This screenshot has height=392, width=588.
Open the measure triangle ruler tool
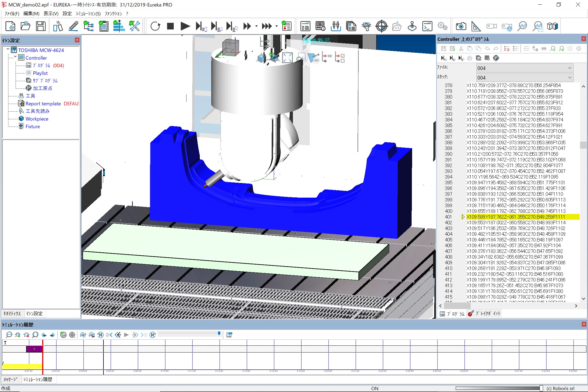476,26
